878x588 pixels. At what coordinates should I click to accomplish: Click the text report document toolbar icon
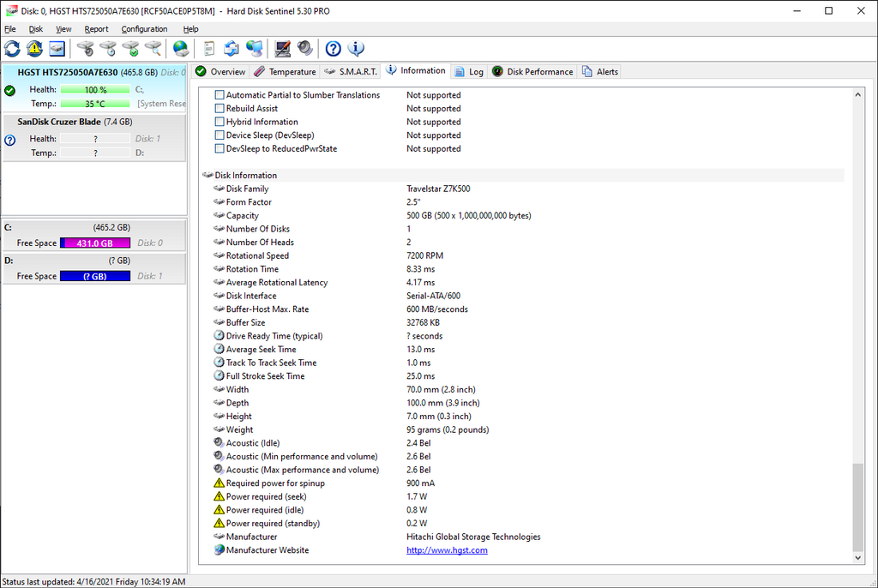click(x=209, y=49)
